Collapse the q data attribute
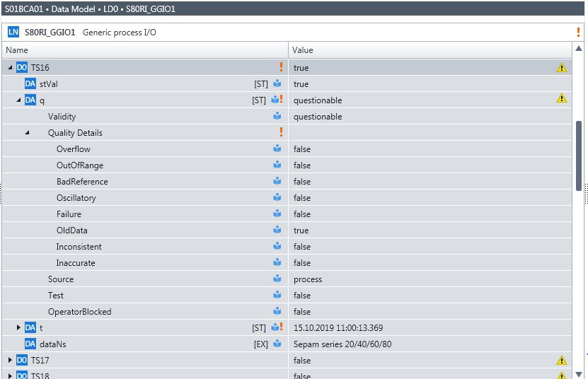 (x=18, y=100)
